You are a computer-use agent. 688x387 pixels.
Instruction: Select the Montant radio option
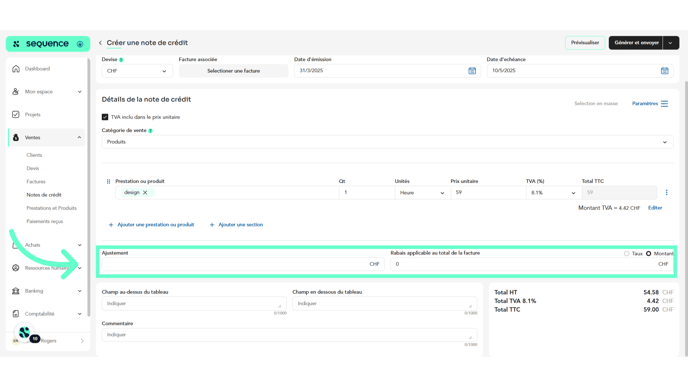pyautogui.click(x=649, y=254)
